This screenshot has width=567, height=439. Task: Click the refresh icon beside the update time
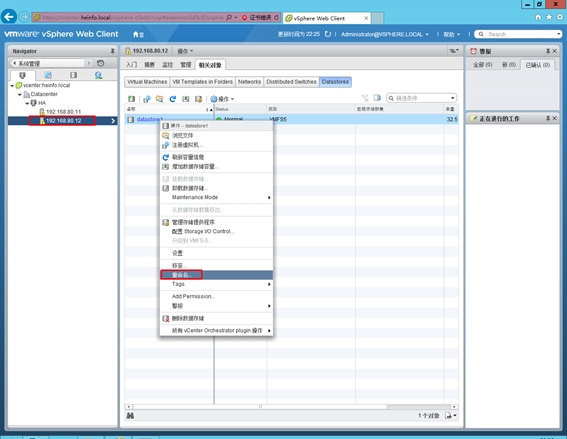click(x=328, y=34)
